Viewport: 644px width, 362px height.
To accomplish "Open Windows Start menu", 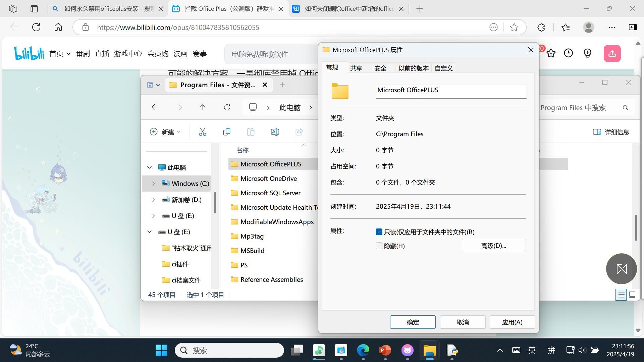I will tap(161, 350).
